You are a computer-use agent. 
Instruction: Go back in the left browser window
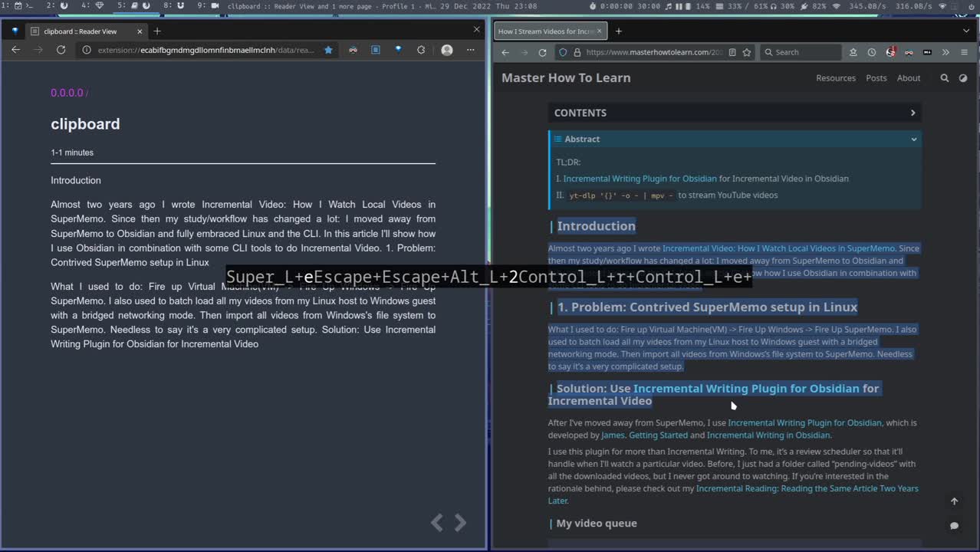pyautogui.click(x=15, y=50)
